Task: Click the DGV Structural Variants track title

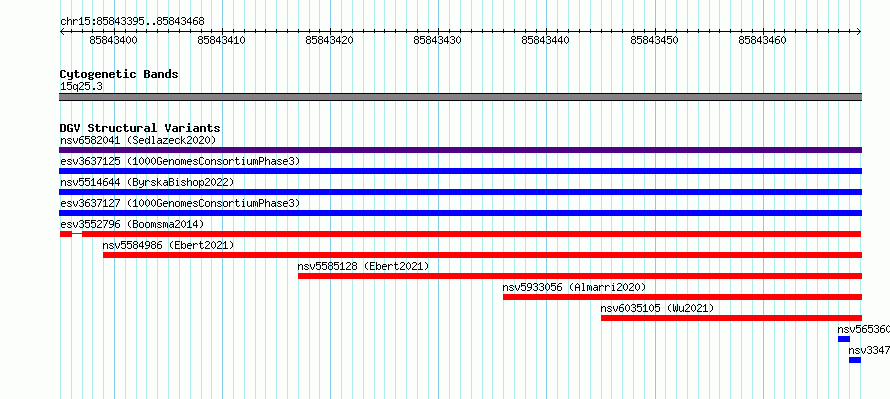Action: click(x=140, y=128)
